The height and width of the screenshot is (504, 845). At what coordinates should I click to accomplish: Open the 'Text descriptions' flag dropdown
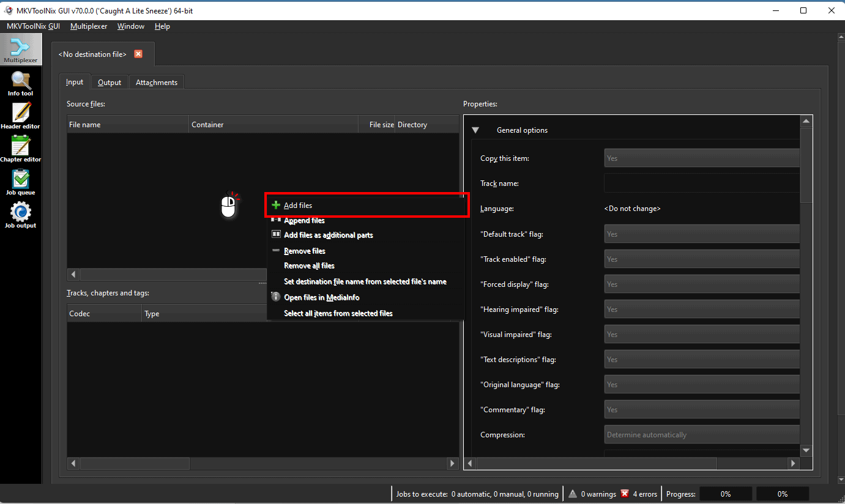(702, 359)
